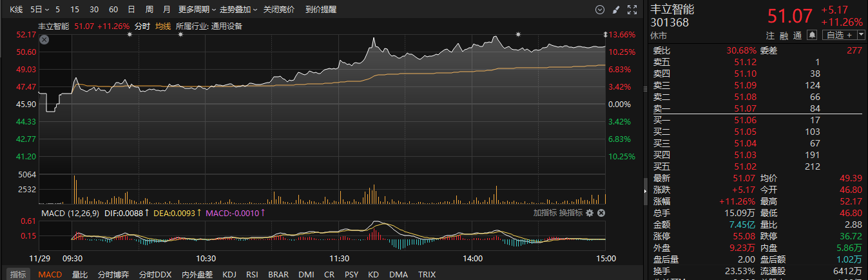Click the Y-axis scale arrow beside 13.66%
868x280 pixels.
605,34
